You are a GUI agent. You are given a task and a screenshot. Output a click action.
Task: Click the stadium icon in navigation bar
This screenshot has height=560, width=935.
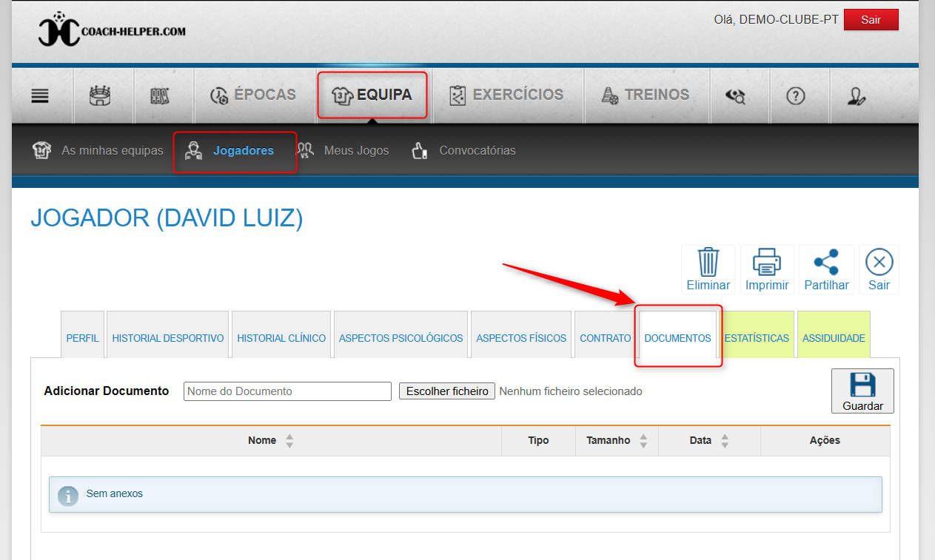(x=99, y=95)
